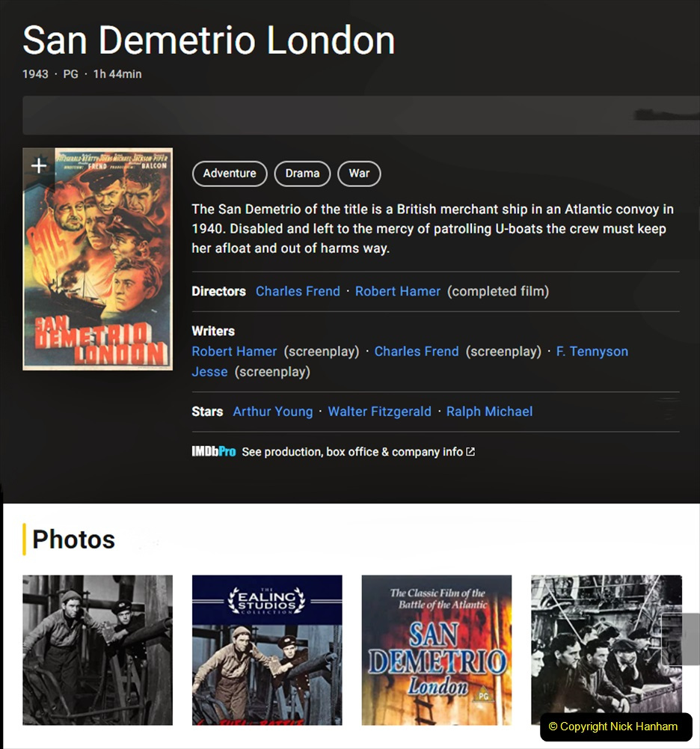
Task: Open See production, box office & company info
Action: point(352,452)
